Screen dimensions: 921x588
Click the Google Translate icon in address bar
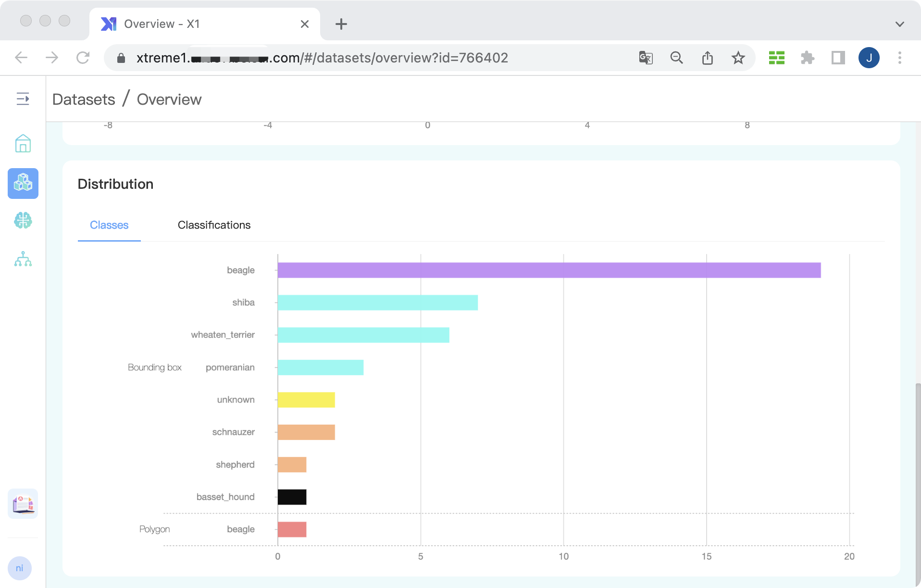646,58
